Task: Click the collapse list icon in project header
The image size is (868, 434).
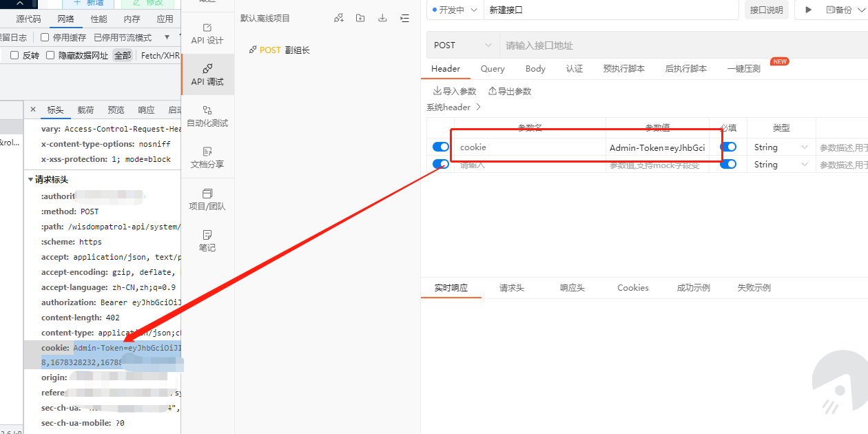Action: [404, 18]
